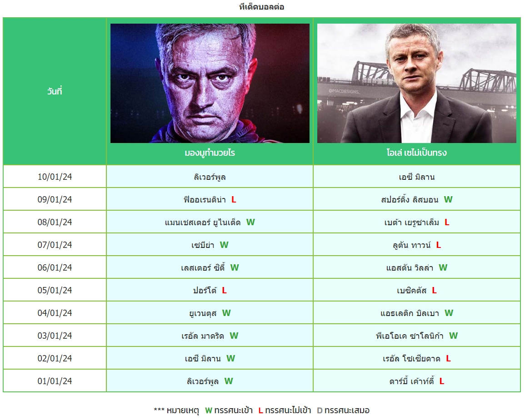Select ลิเวอร์พูล pick for 10/01/24
The height and width of the screenshot is (420, 525).
pyautogui.click(x=210, y=177)
